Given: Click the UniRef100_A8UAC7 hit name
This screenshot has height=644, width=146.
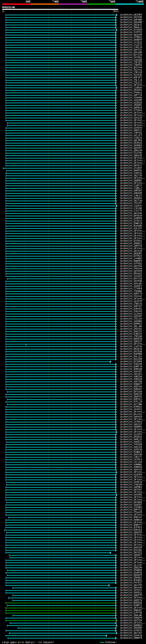Looking at the screenshot, I should click(131, 555).
